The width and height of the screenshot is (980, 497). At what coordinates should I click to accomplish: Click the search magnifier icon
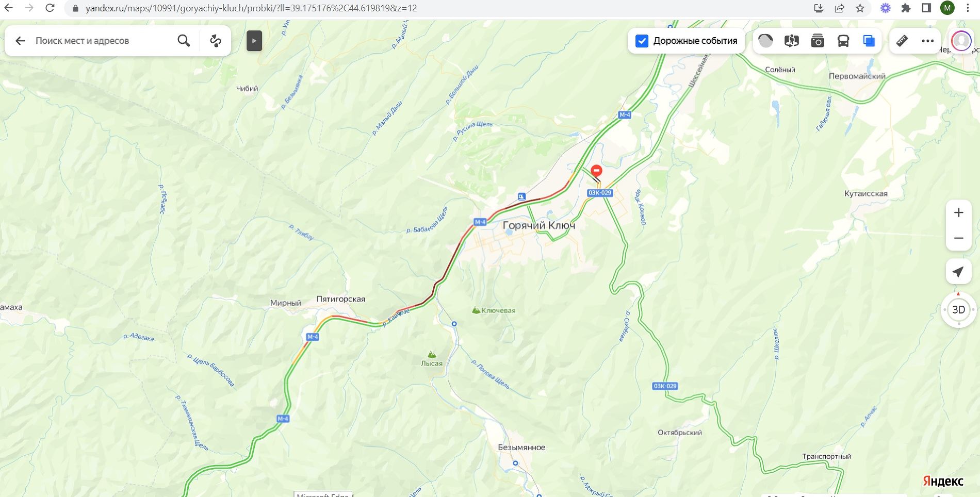coord(184,41)
